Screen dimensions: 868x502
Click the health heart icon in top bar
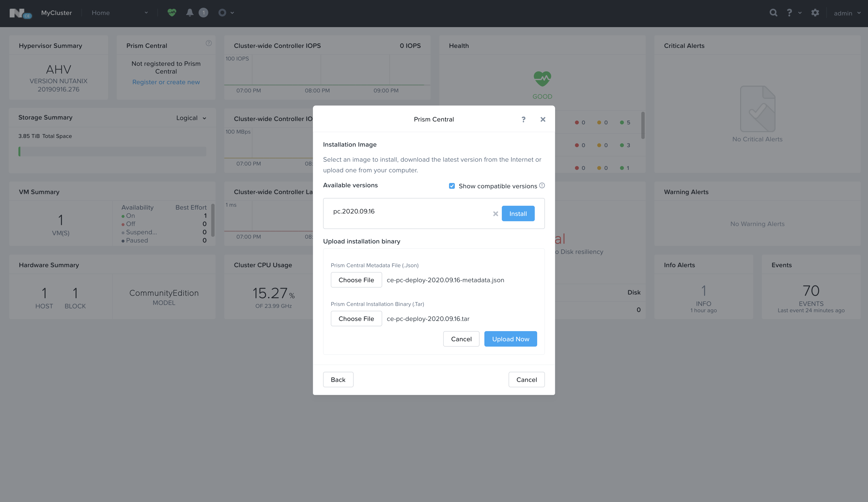point(171,13)
